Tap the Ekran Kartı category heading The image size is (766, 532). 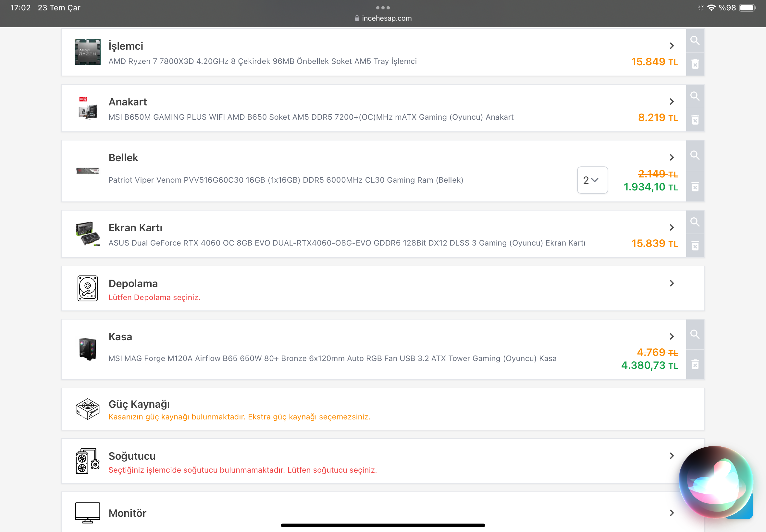coord(135,228)
